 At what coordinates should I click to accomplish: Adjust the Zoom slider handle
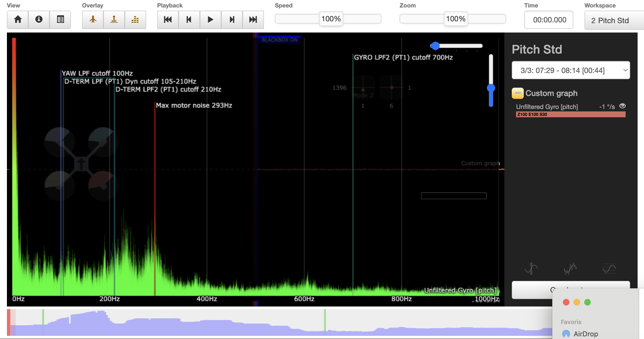[456, 19]
